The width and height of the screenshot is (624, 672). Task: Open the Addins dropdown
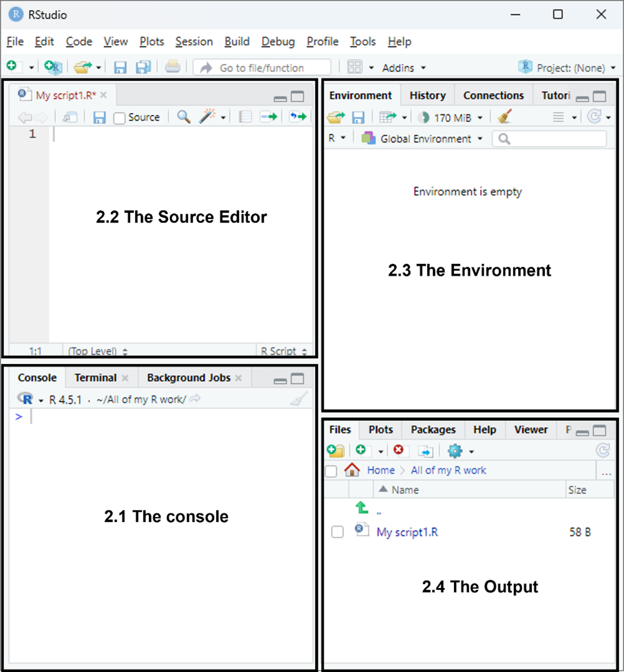click(404, 68)
